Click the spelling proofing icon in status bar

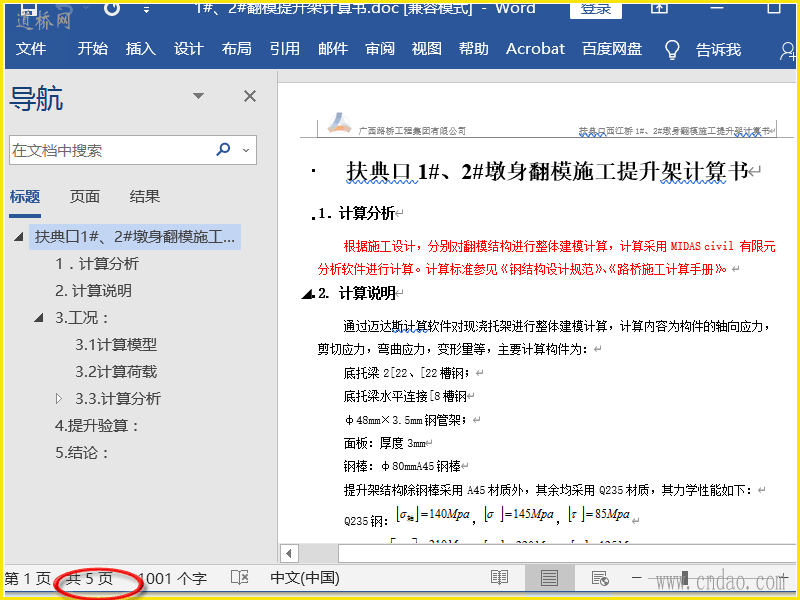click(239, 578)
